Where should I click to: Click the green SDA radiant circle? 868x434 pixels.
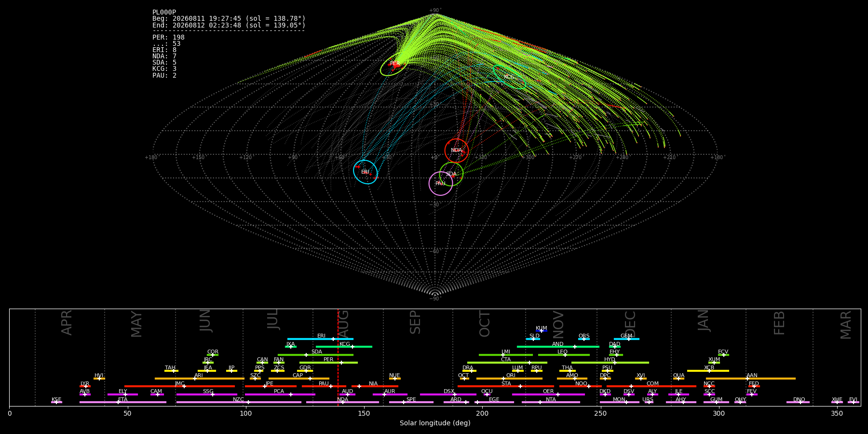451,174
